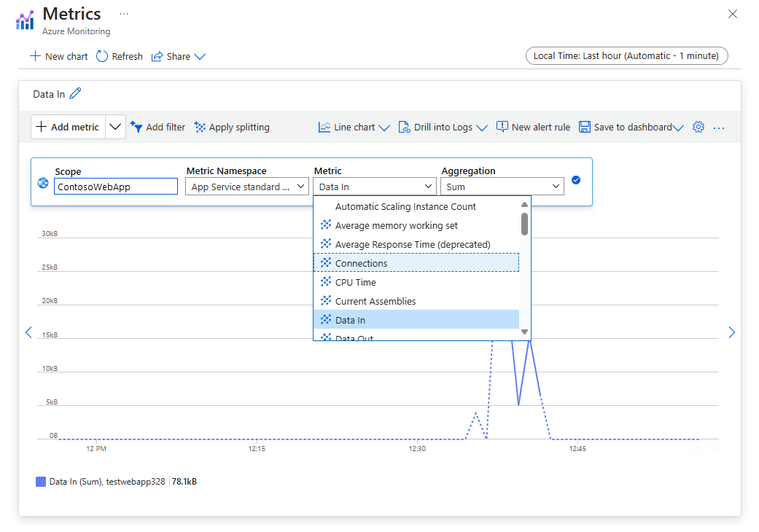Click Save to dashboard disk icon
The image size is (759, 532).
click(x=585, y=127)
